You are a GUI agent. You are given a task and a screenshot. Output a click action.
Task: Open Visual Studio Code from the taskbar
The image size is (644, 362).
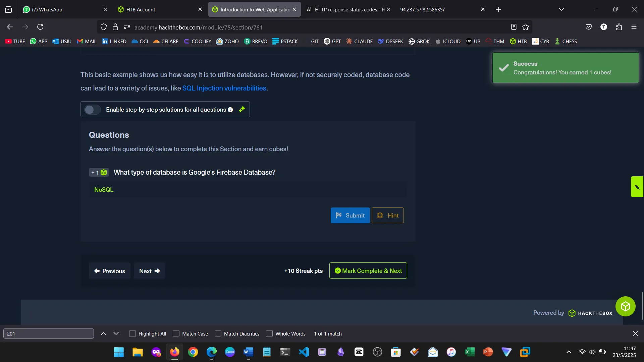tap(304, 352)
